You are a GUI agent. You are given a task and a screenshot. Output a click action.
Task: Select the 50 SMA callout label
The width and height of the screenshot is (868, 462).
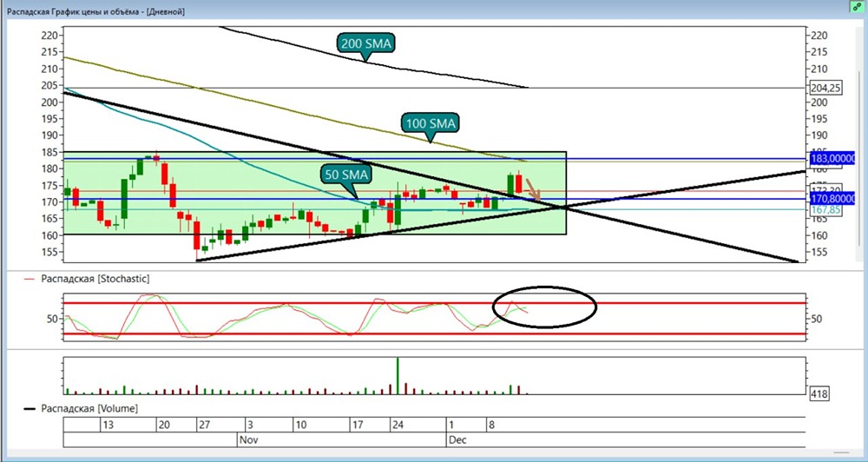(346, 175)
